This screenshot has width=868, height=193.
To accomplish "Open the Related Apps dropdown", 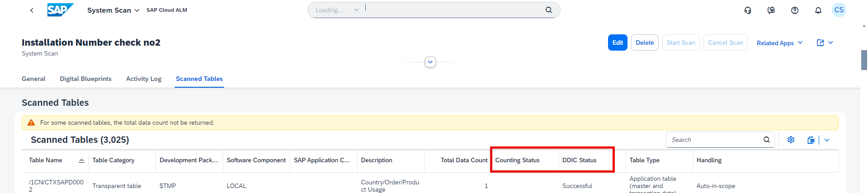I will [x=779, y=43].
